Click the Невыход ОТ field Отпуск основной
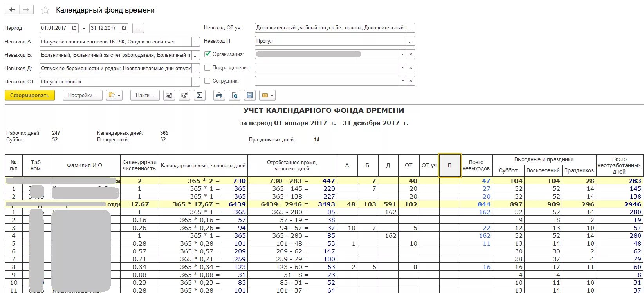The height and width of the screenshot is (293, 644). (115, 82)
